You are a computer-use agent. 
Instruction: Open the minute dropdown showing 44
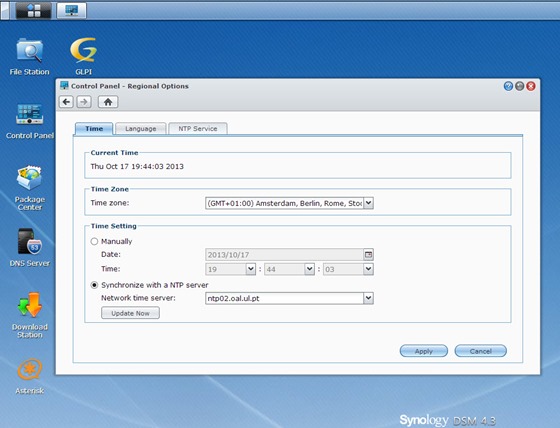click(x=309, y=269)
